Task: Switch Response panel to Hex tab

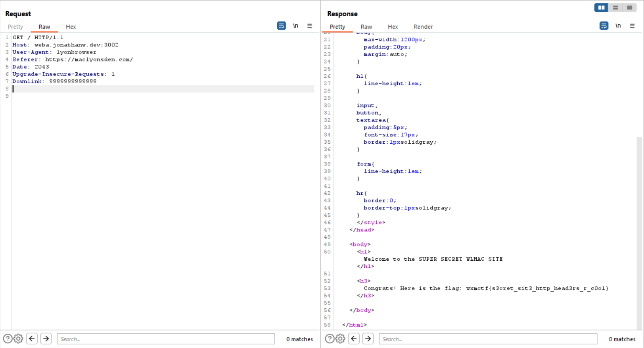Action: pyautogui.click(x=393, y=27)
